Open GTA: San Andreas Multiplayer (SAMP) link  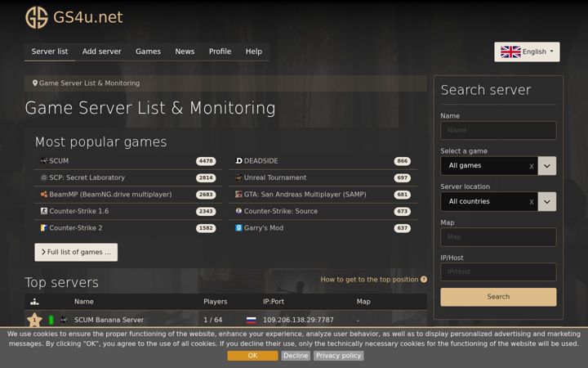pos(305,195)
